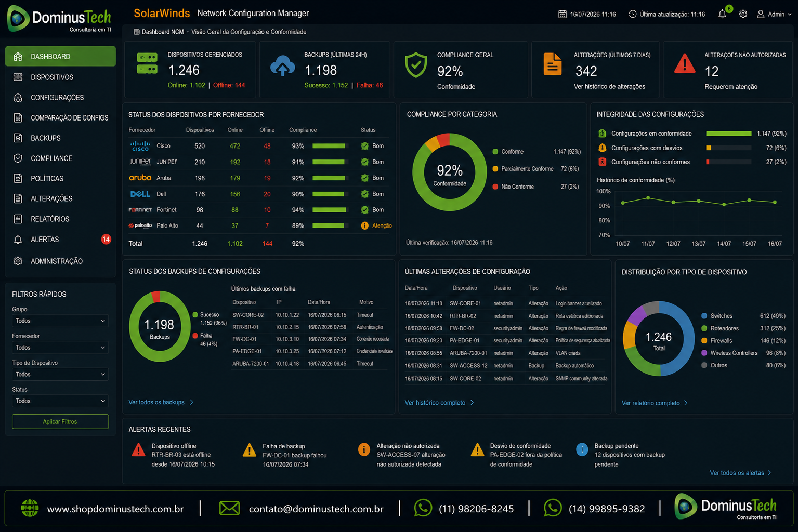Image resolution: width=798 pixels, height=532 pixels.
Task: Click the FW-DC-02 change entry
Action: (x=506, y=328)
